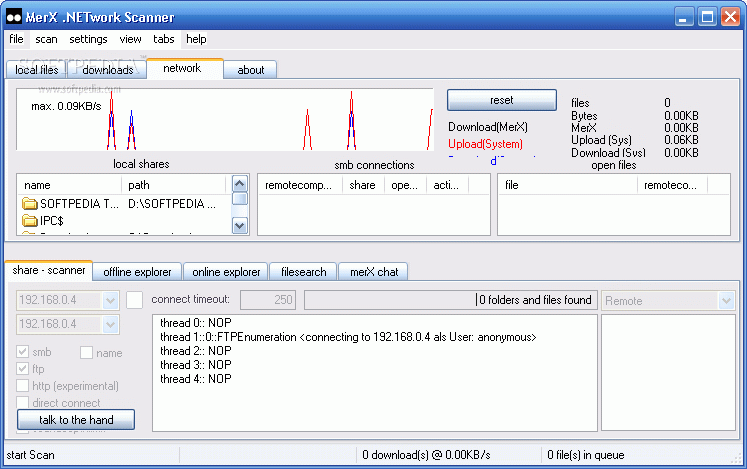
Task: Open the help menu
Action: 196,39
